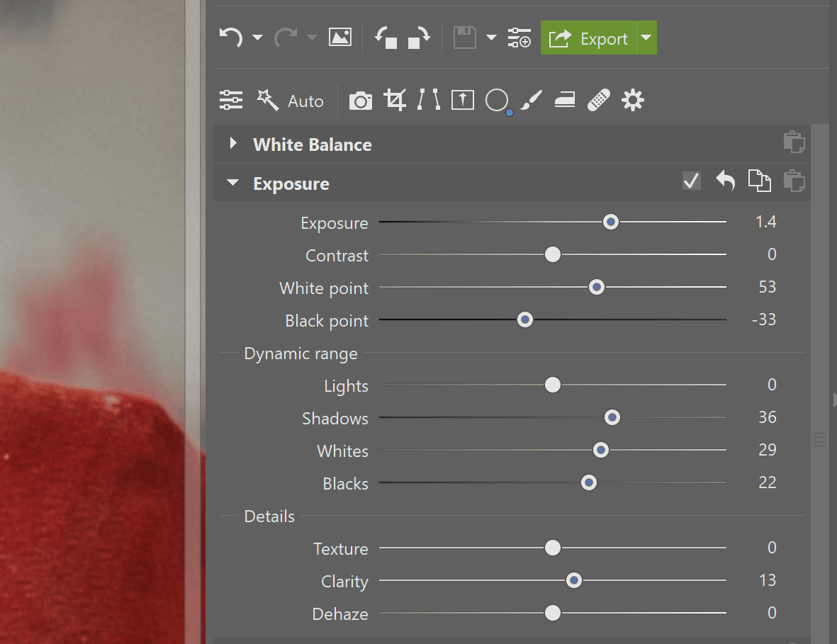This screenshot has width=837, height=644.
Task: Open the Save options dropdown arrow
Action: click(x=492, y=38)
